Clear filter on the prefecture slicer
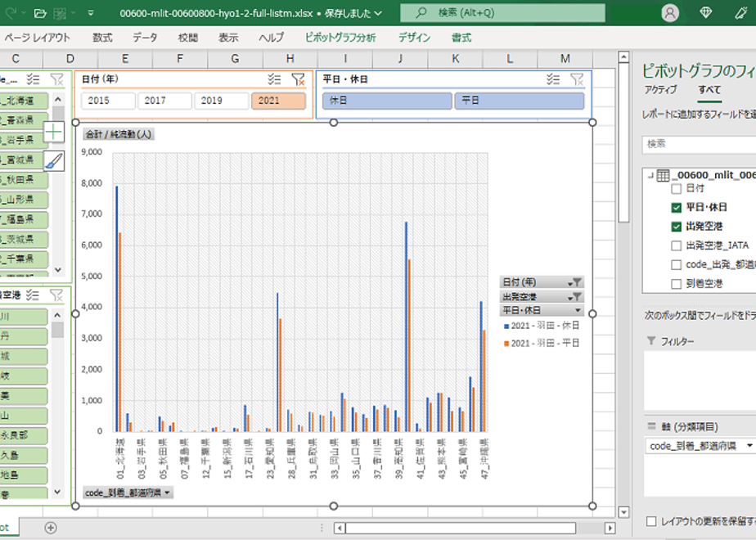 tap(56, 79)
